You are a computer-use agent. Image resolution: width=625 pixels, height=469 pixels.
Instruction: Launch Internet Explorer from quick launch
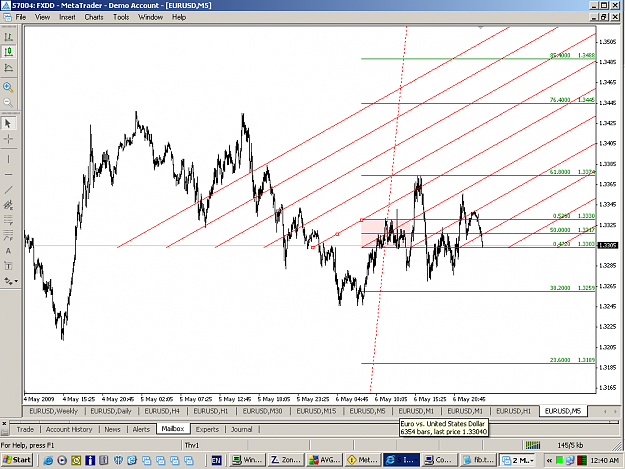[48, 460]
